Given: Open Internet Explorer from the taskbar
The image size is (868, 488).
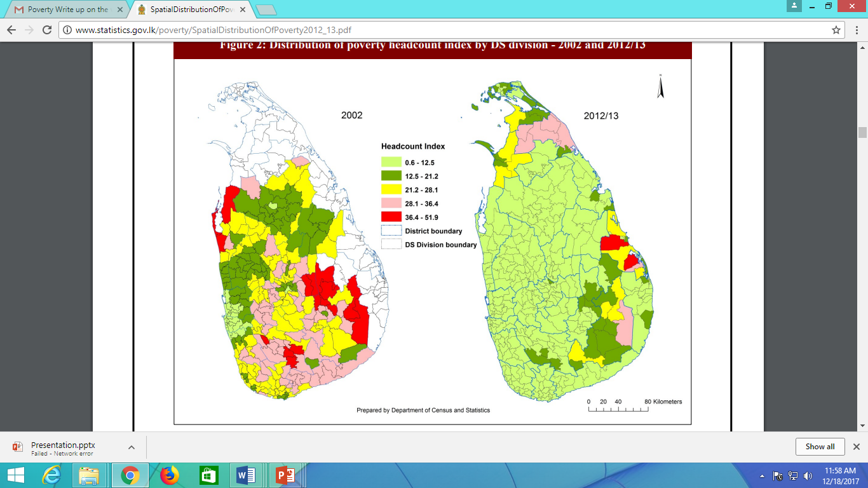Looking at the screenshot, I should point(51,475).
